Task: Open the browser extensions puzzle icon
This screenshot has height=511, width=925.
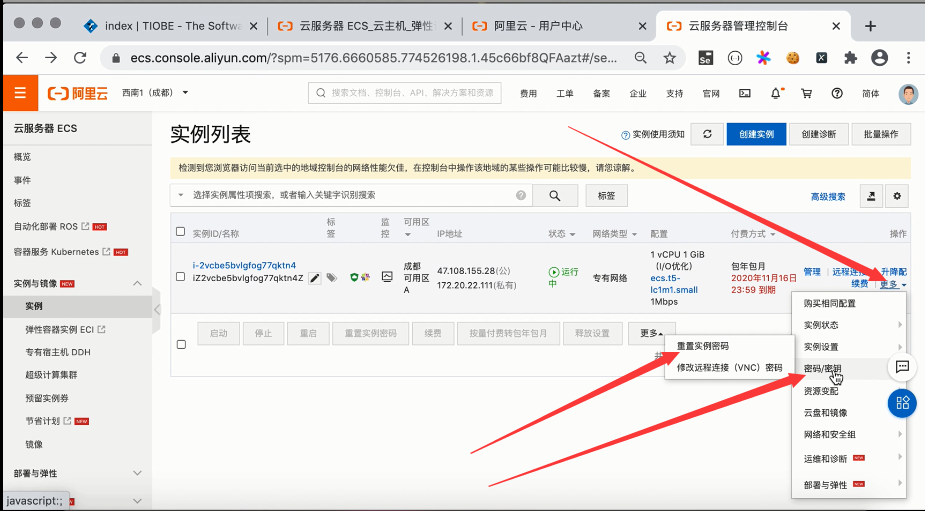Action: click(850, 58)
